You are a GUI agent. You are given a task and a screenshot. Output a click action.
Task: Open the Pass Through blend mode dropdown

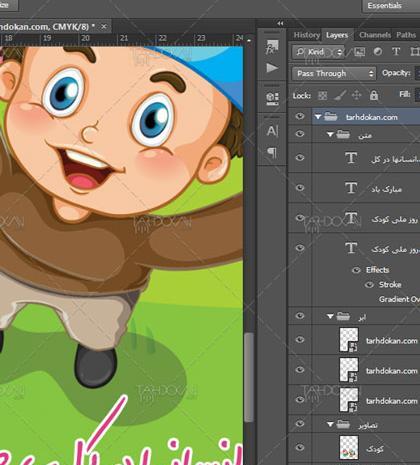tap(334, 73)
